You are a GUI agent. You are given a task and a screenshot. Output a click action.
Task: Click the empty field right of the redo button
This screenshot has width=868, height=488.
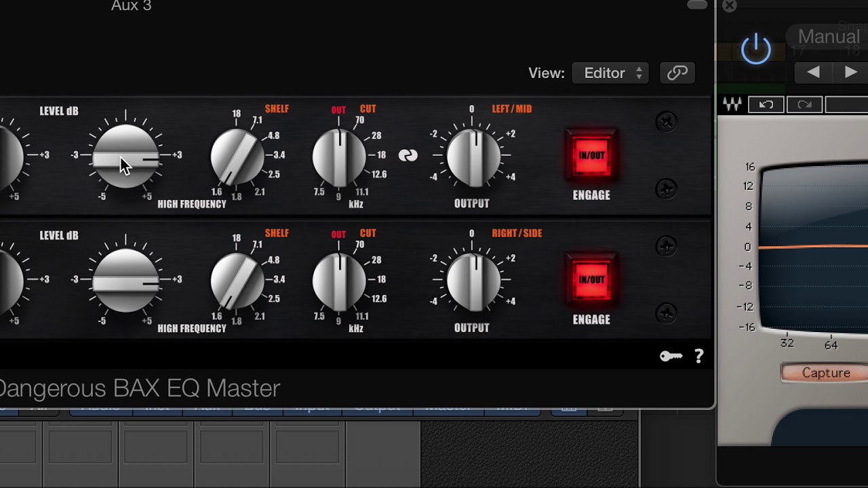846,104
